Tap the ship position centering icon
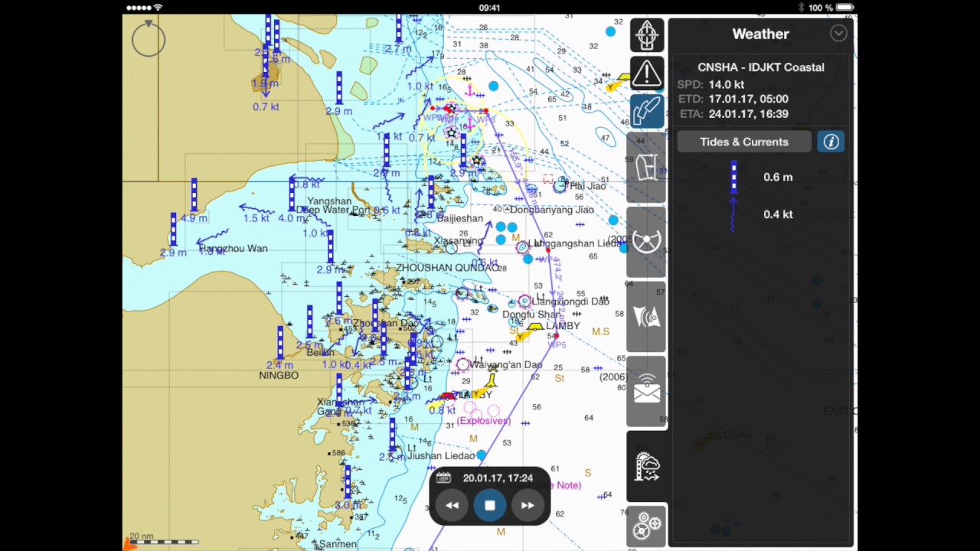This screenshot has height=551, width=980. tap(646, 34)
